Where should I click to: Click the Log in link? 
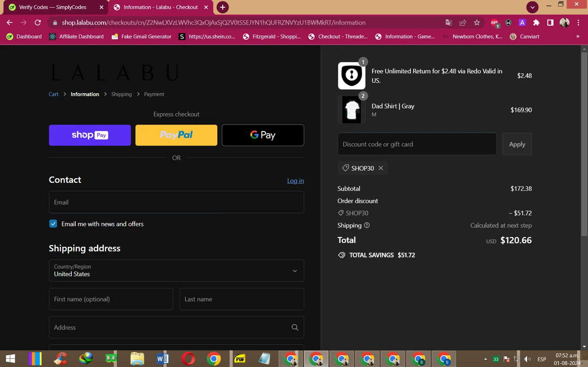pos(296,181)
